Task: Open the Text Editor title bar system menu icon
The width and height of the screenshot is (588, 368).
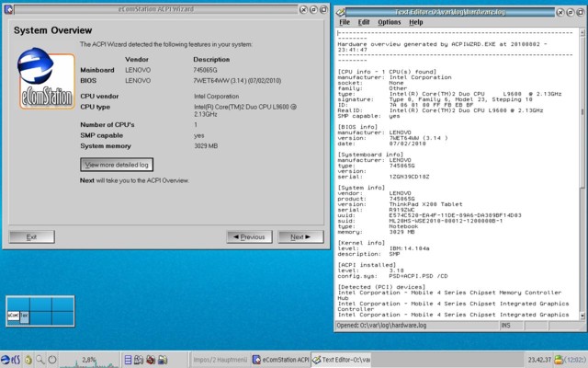Action: coord(340,12)
